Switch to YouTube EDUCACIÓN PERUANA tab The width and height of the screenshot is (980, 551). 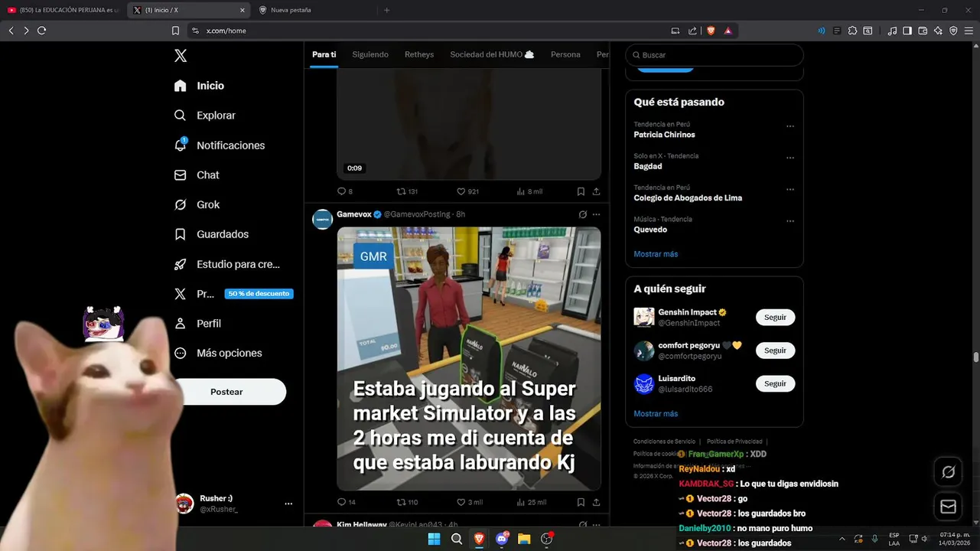tap(63, 10)
